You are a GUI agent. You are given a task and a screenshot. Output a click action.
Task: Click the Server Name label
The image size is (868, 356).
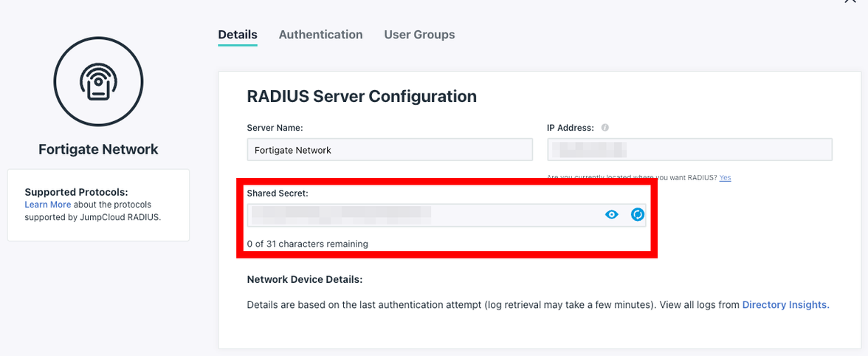(275, 127)
